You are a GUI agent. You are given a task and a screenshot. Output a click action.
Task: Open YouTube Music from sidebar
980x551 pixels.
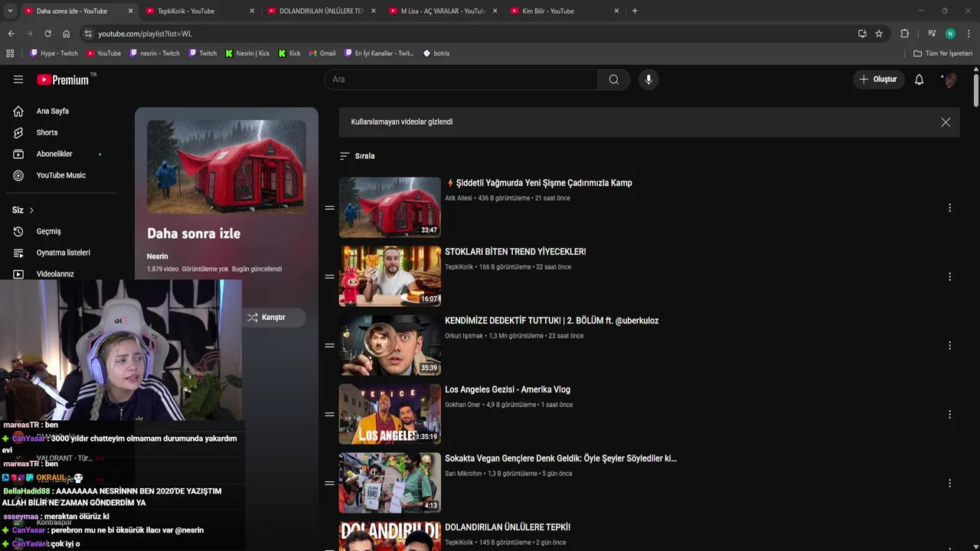tap(61, 175)
